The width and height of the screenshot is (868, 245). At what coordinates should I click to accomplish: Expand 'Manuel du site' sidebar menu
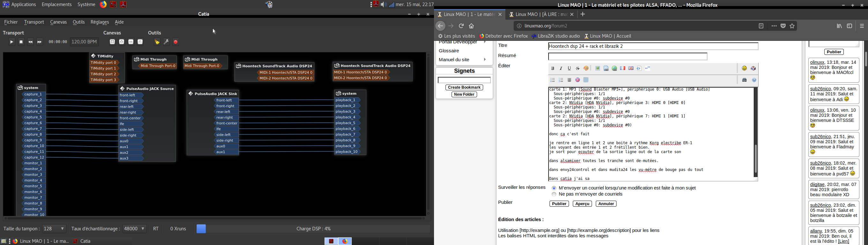click(x=462, y=60)
